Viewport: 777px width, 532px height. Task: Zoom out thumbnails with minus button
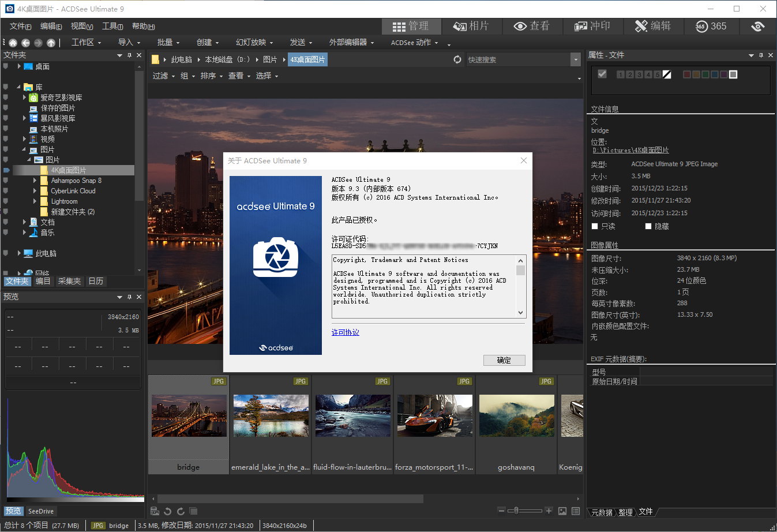(502, 511)
